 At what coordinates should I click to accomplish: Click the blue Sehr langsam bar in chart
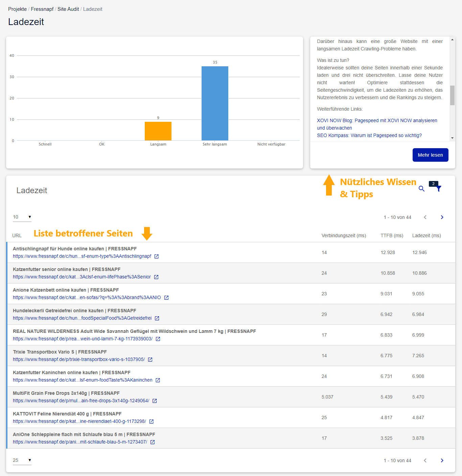[215, 103]
